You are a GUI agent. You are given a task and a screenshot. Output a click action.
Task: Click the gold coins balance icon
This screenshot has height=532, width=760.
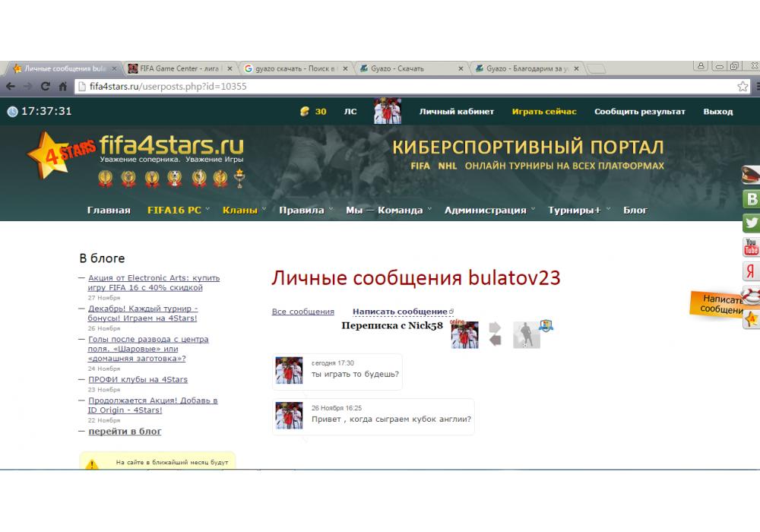tap(305, 112)
